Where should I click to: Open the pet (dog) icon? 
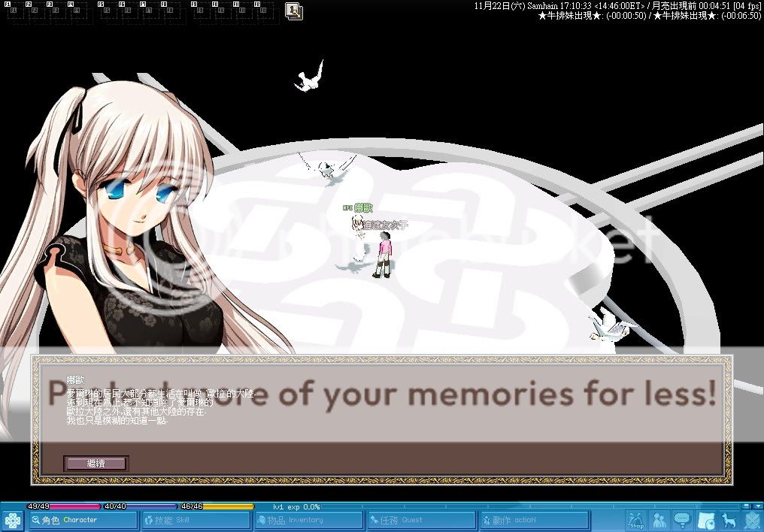coord(728,519)
